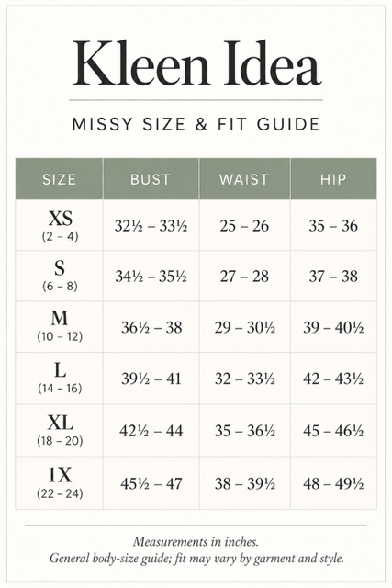Click the Measurements in inches note
The height and width of the screenshot is (588, 392).
(x=196, y=541)
